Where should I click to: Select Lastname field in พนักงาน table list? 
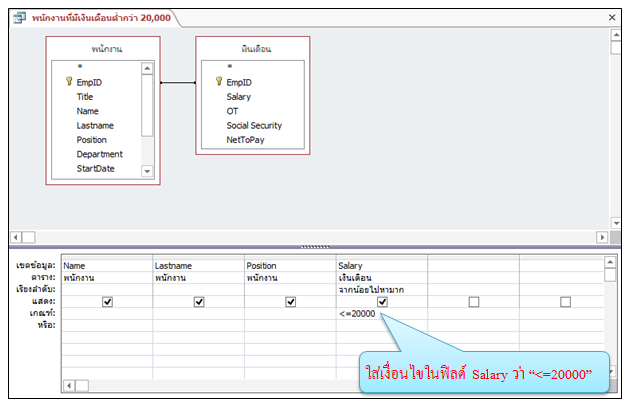[95, 125]
